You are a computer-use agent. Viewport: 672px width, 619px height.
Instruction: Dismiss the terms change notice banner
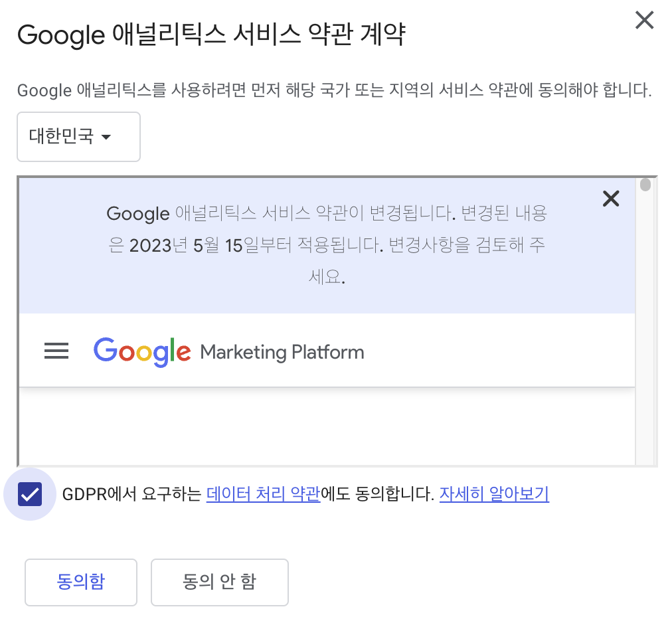tap(611, 199)
